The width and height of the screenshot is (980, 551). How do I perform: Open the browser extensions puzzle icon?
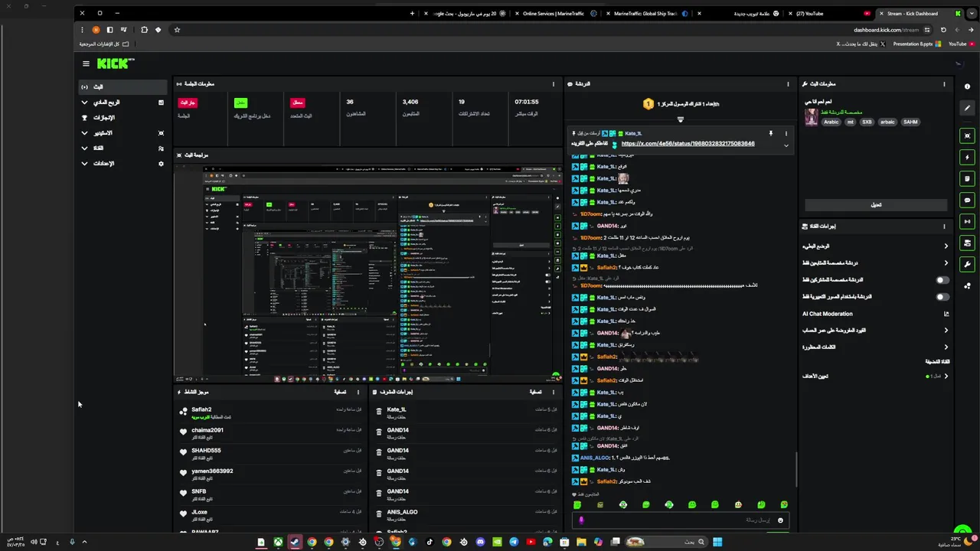pyautogui.click(x=144, y=30)
